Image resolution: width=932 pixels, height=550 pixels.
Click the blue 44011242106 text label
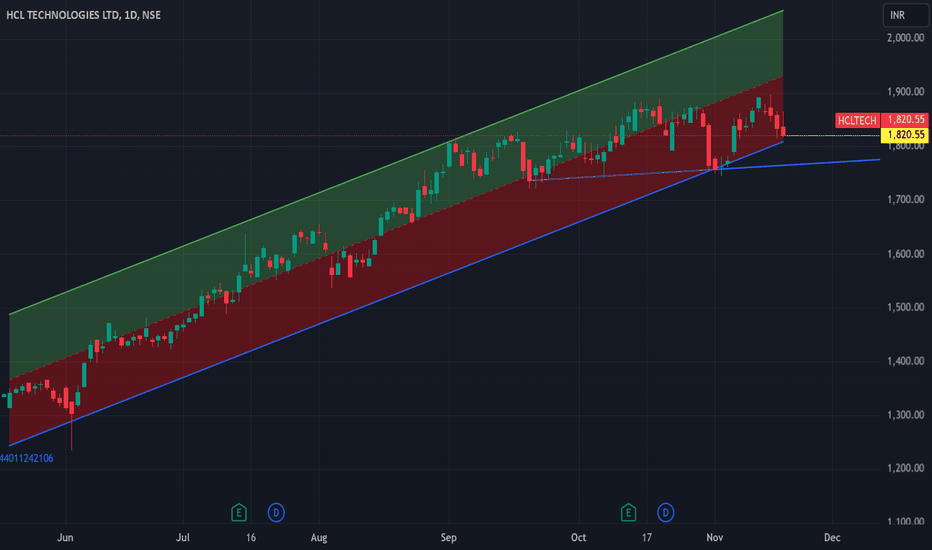pyautogui.click(x=27, y=458)
